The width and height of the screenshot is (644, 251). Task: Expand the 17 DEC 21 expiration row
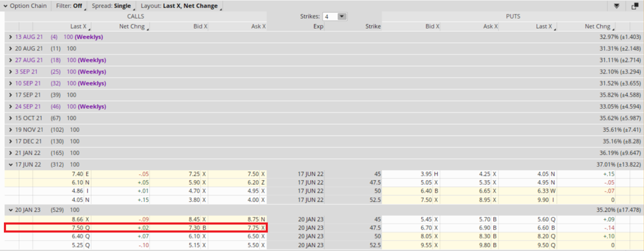click(11, 141)
